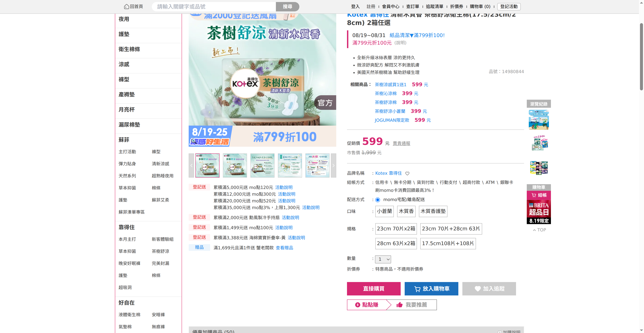This screenshot has width=644, height=333.
Task: Click the 登入 login link
Action: pyautogui.click(x=355, y=7)
